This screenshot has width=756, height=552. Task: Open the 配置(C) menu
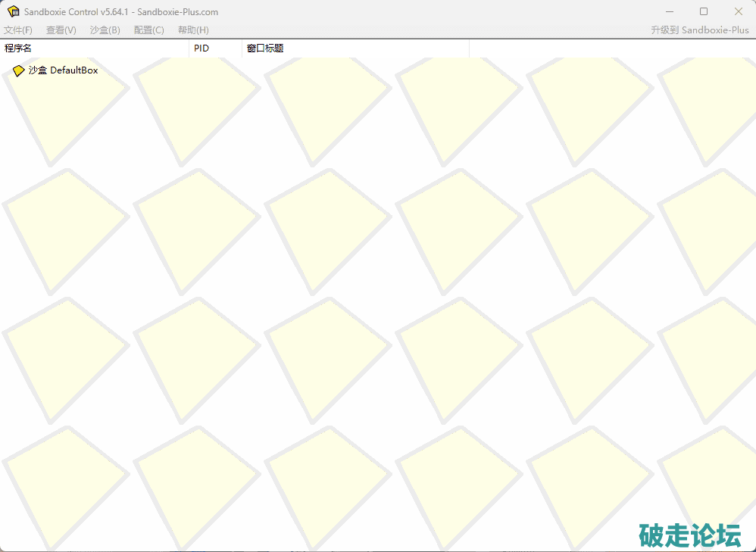[148, 30]
